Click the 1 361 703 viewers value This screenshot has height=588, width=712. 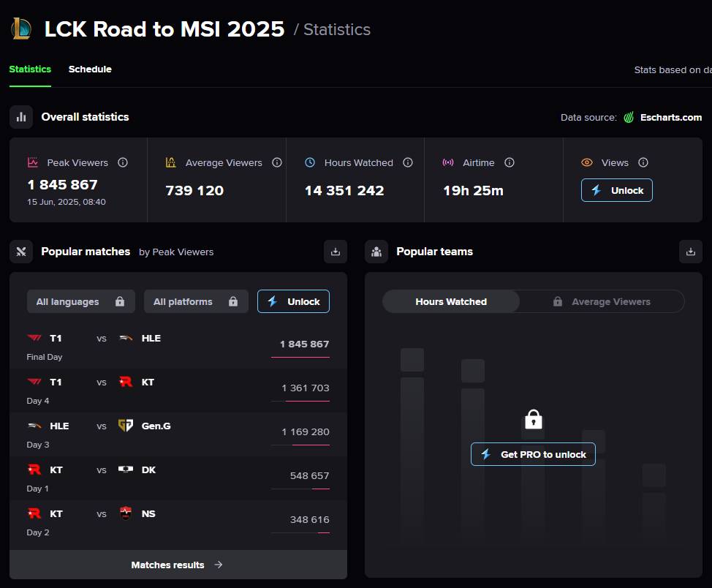coord(305,388)
